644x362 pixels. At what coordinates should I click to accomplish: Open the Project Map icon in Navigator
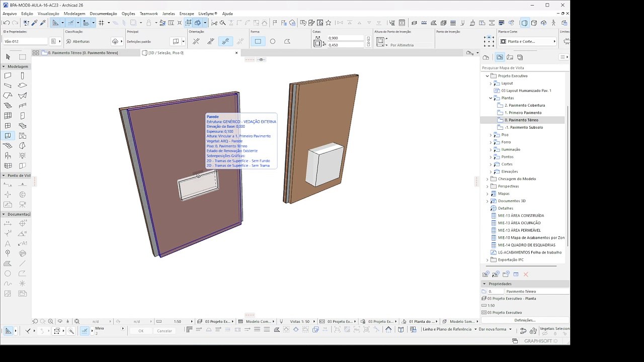click(486, 57)
